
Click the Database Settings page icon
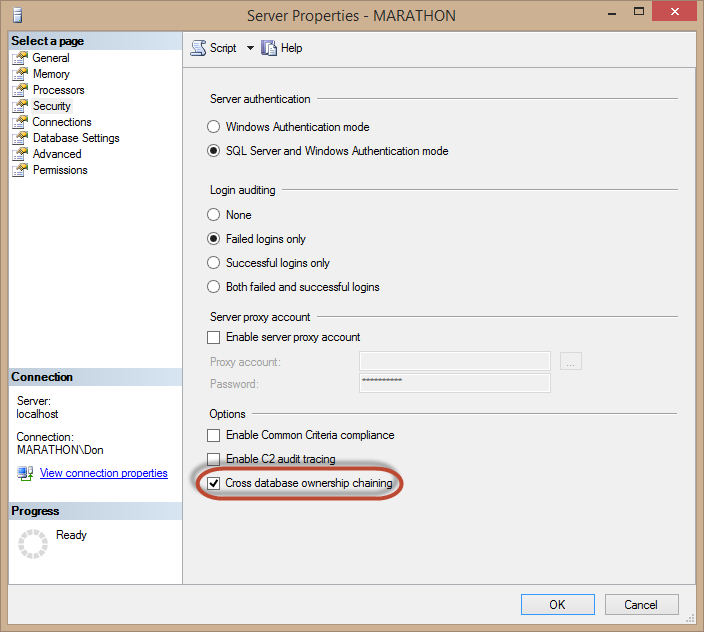[x=20, y=138]
